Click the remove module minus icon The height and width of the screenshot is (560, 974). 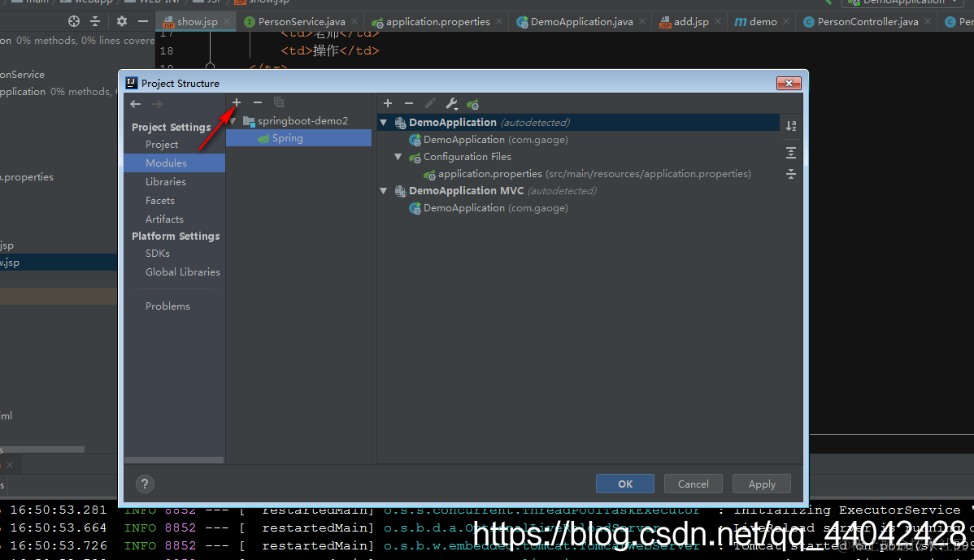(258, 102)
